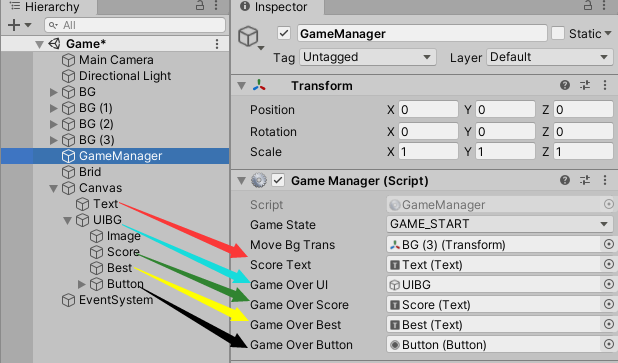Open Transform component presets
Viewport: 618px width, 363px height.
click(x=585, y=85)
